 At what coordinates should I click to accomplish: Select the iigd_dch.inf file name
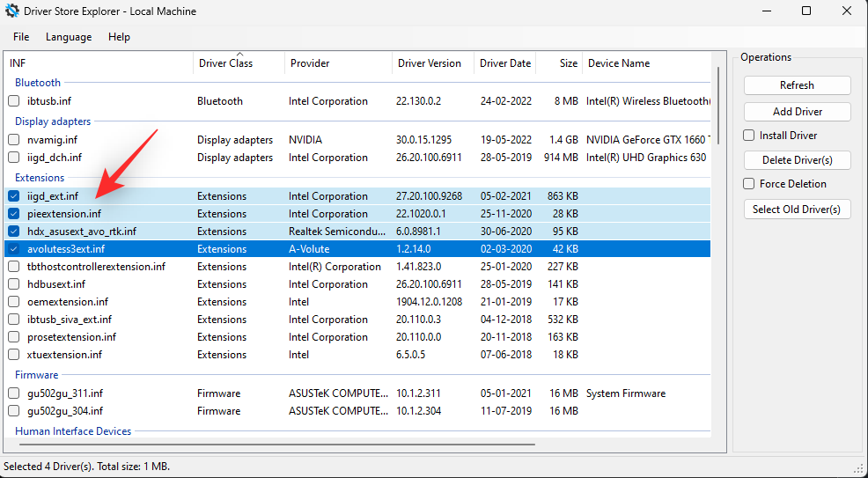(x=55, y=158)
